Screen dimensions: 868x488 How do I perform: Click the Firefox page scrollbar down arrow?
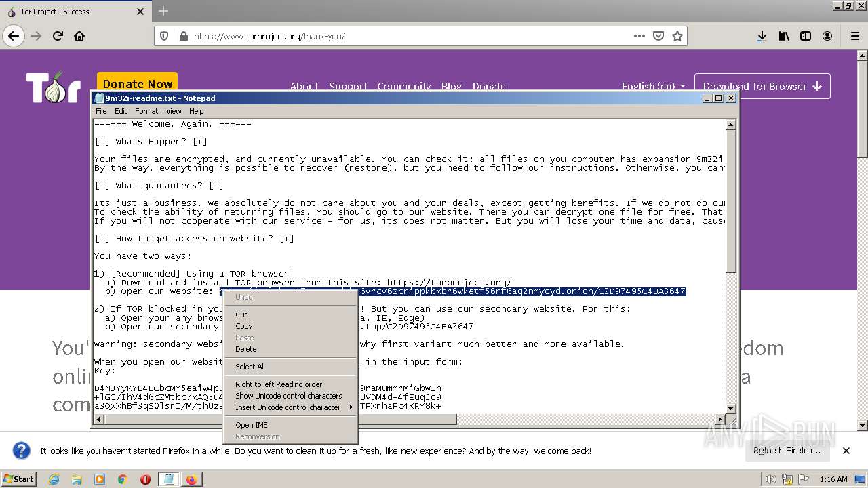pyautogui.click(x=862, y=426)
